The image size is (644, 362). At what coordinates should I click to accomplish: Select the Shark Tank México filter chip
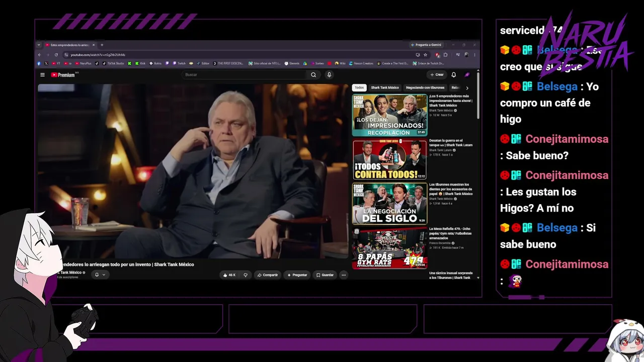(x=385, y=87)
